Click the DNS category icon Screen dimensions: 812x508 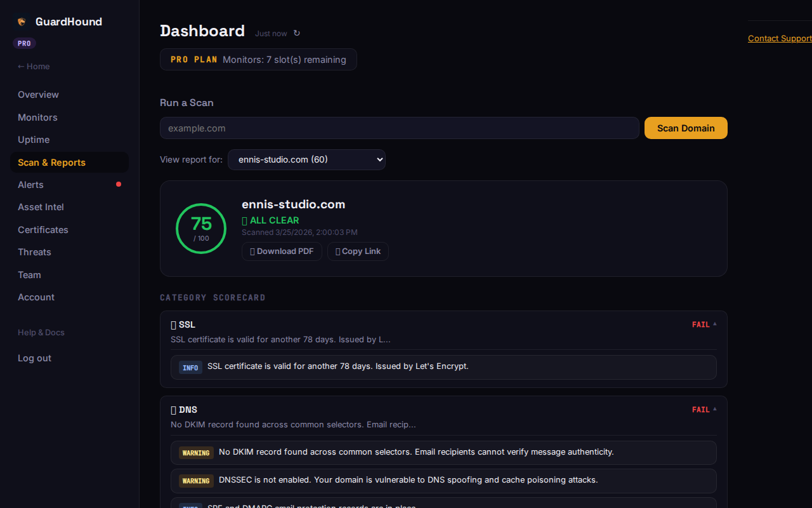tap(173, 410)
